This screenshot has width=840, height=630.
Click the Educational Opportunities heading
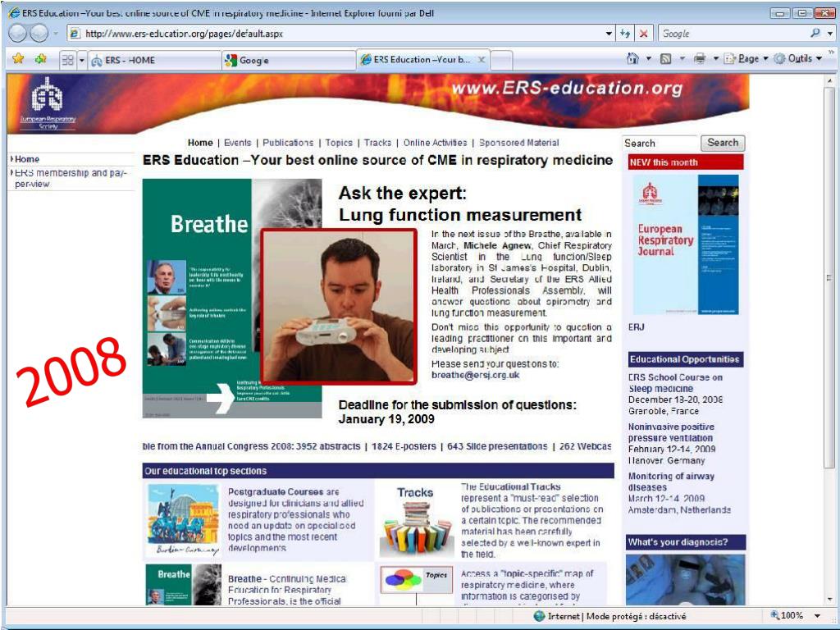[686, 359]
